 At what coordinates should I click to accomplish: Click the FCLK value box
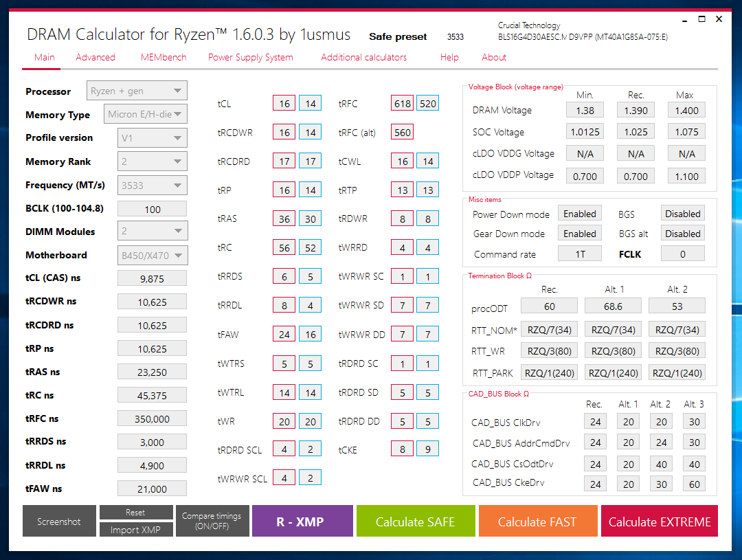[682, 254]
